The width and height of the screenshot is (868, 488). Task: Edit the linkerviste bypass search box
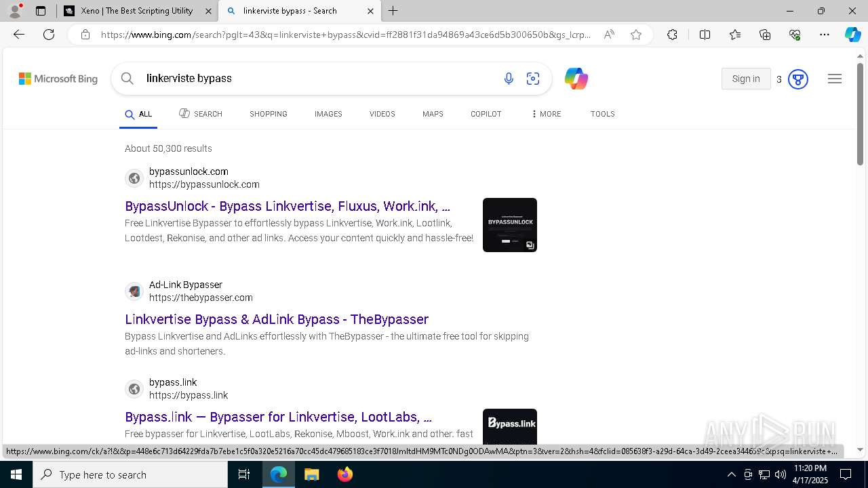coord(319,79)
